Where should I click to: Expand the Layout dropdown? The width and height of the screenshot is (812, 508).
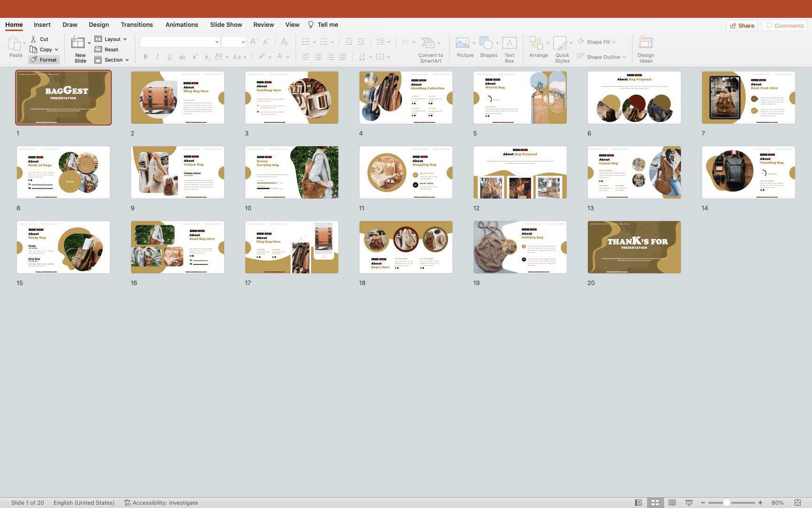coord(125,39)
